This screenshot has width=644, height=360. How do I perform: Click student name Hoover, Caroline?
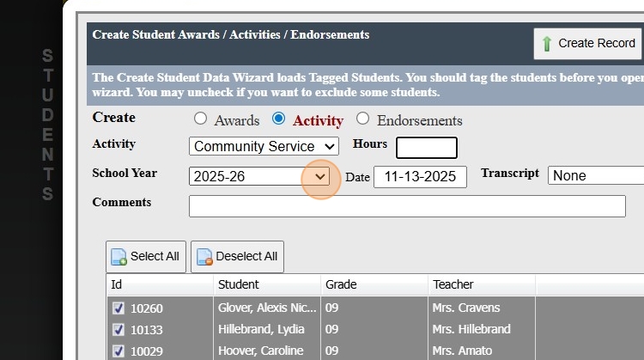[x=261, y=351]
